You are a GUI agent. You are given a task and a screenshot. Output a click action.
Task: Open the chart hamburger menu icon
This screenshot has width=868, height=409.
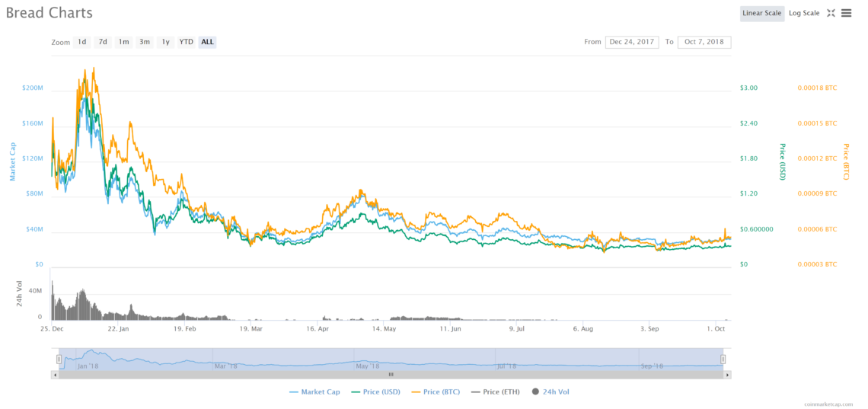point(846,13)
